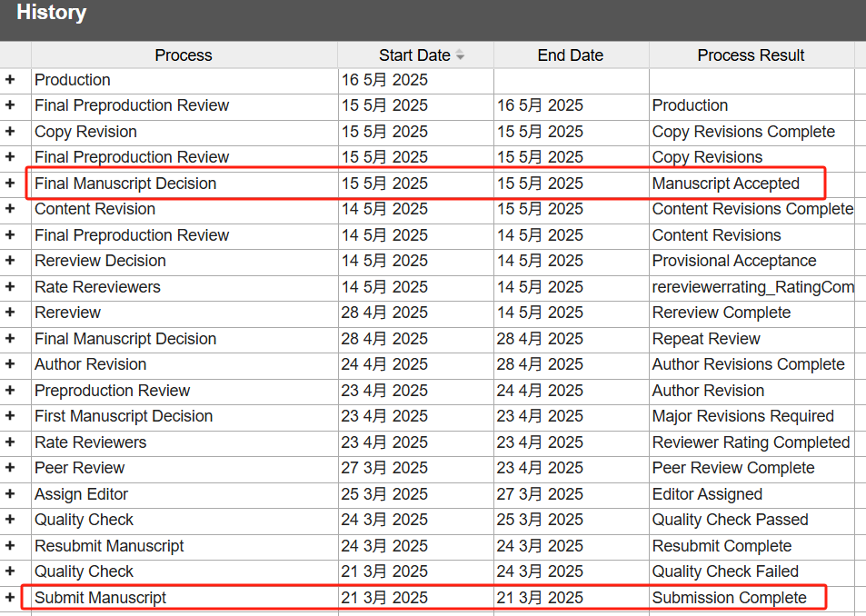This screenshot has width=866, height=616.
Task: Expand the Assign Editor row
Action: click(10, 494)
